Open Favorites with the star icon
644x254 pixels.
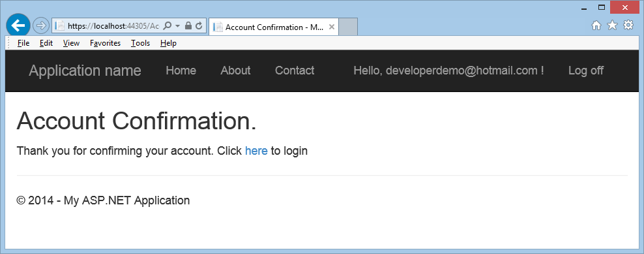pos(612,25)
